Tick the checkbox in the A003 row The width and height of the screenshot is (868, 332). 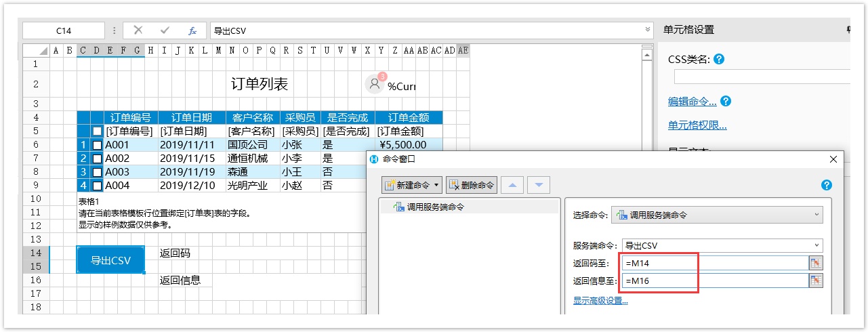(97, 172)
